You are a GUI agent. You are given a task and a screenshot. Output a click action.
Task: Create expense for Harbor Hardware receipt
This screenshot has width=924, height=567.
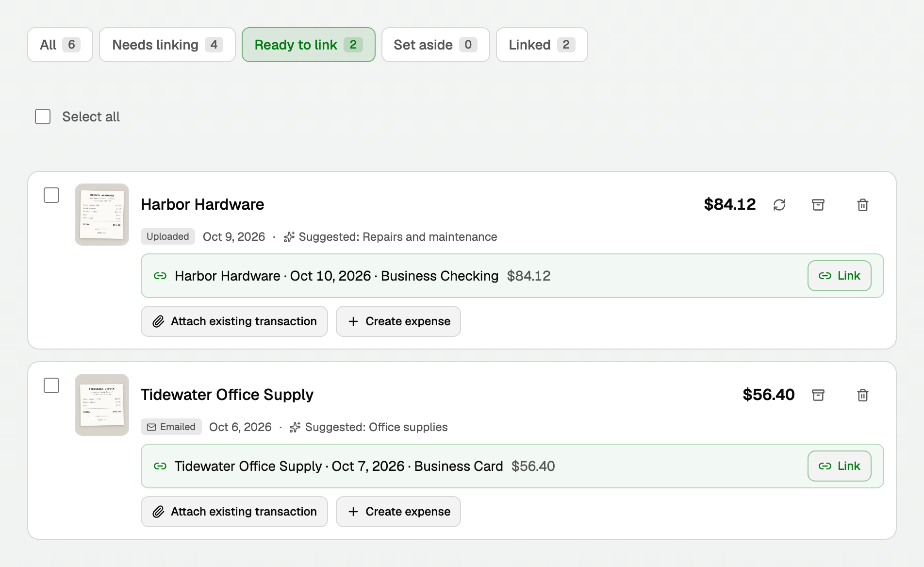398,321
